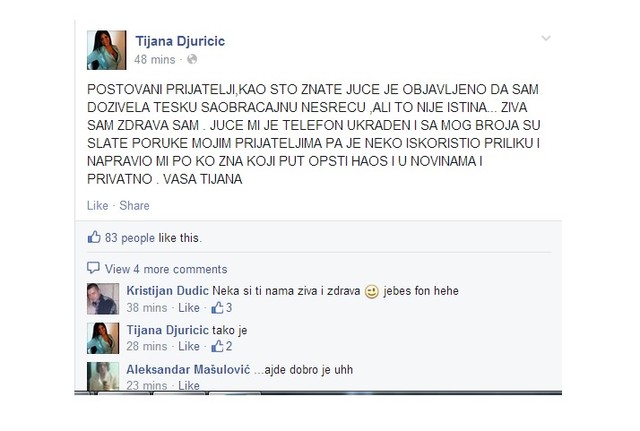This screenshot has height=431, width=640.
Task: Click the thumbs-up icon beside 83 people
Action: click(94, 237)
